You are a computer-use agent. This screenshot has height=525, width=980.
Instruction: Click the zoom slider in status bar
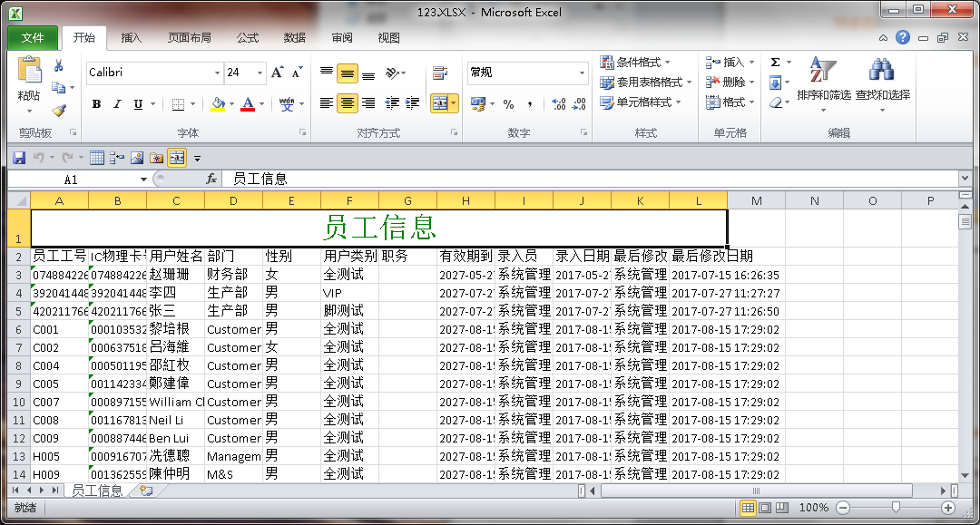point(896,508)
